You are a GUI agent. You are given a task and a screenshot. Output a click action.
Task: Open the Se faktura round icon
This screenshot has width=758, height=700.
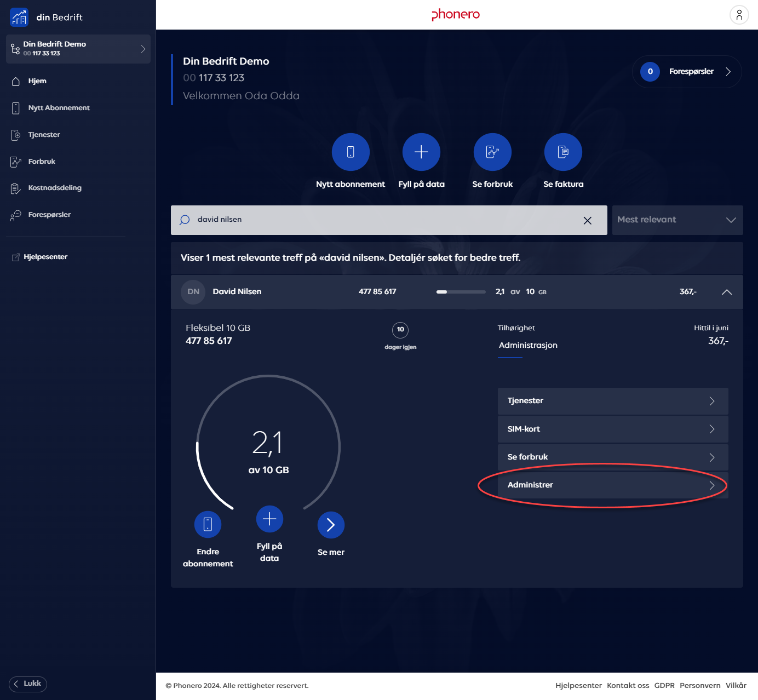(563, 152)
